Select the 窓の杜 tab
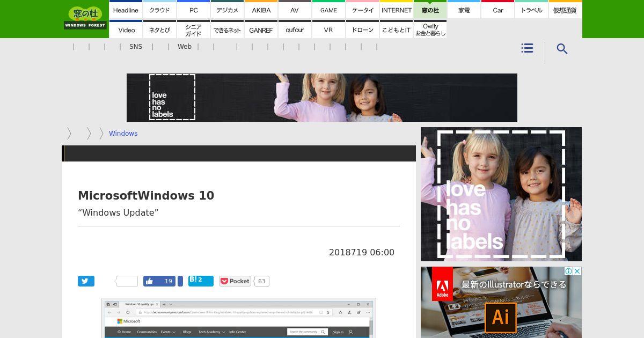The height and width of the screenshot is (338, 644). click(430, 10)
